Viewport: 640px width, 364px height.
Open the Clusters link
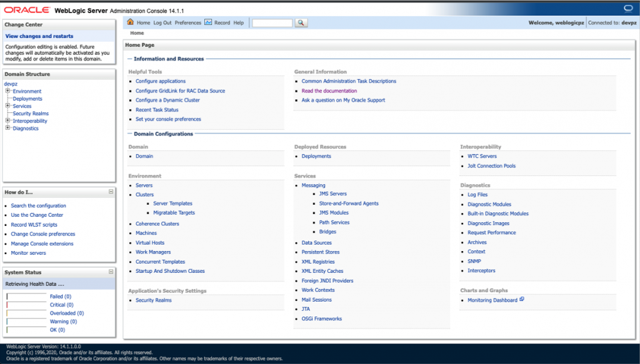[x=144, y=194]
